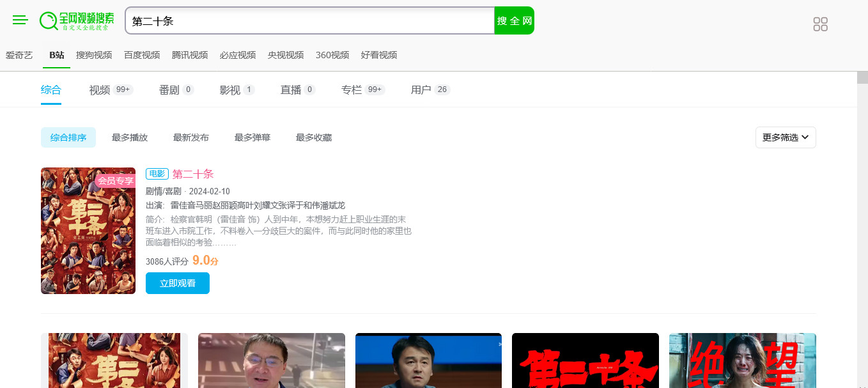The height and width of the screenshot is (388, 868).
Task: Sort results by 最新发布
Action: [191, 137]
